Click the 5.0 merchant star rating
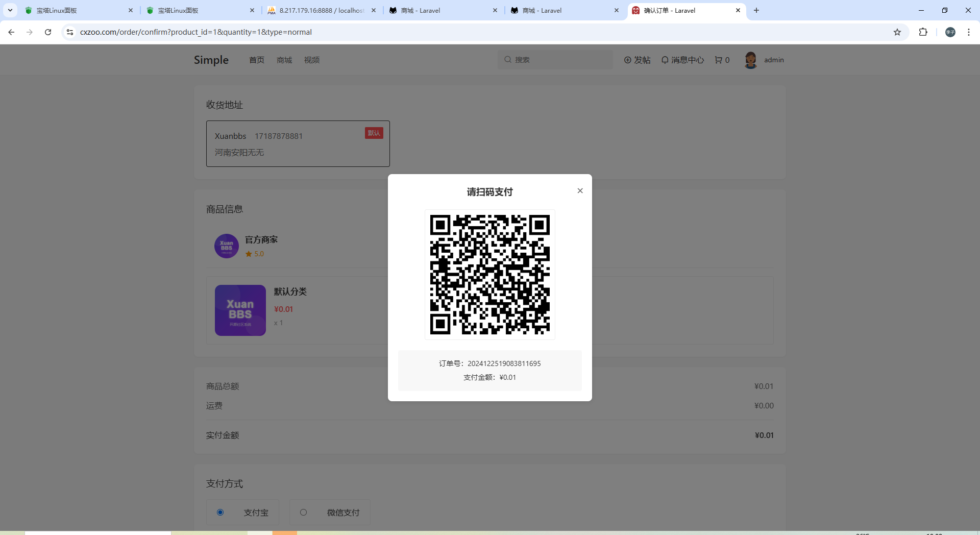This screenshot has width=980, height=535. [255, 254]
